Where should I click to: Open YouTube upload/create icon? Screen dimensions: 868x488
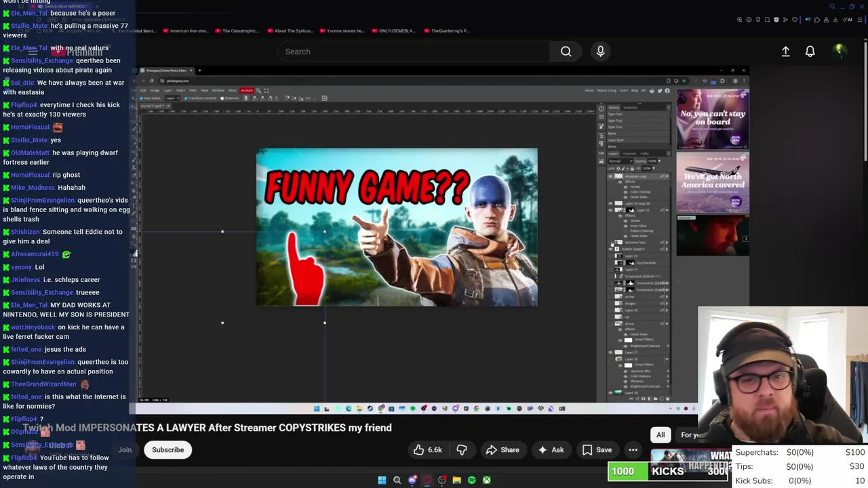coord(785,52)
